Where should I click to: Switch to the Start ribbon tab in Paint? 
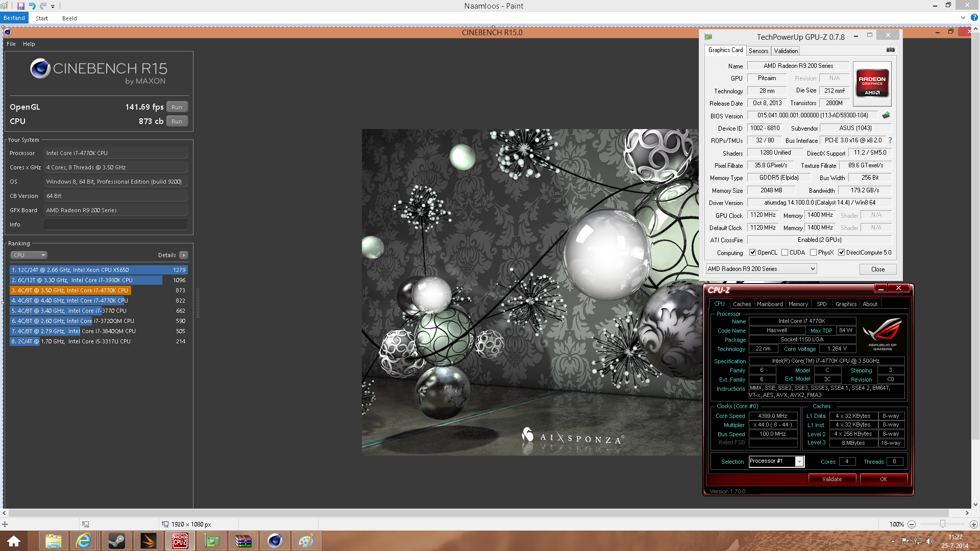pyautogui.click(x=42, y=18)
